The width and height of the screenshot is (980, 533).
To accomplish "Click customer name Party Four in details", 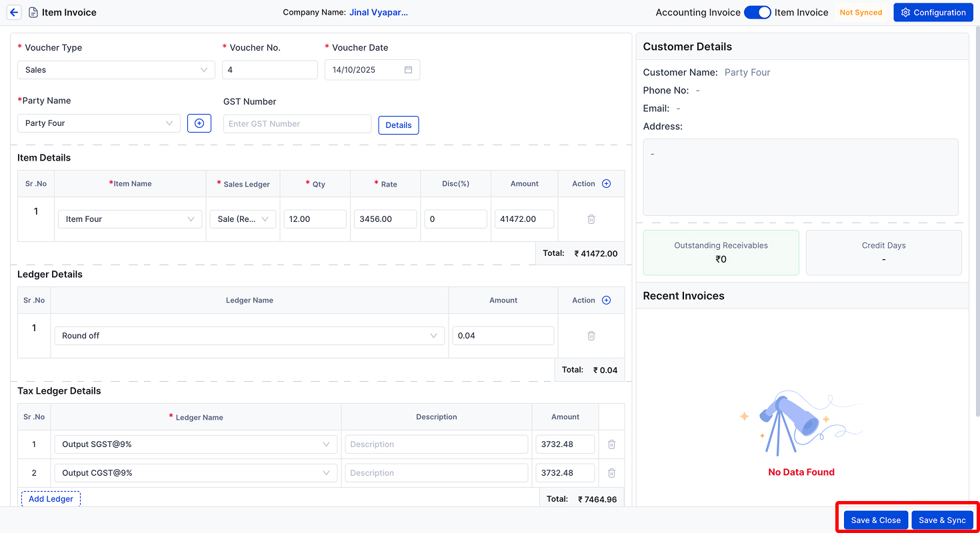I will pos(747,73).
